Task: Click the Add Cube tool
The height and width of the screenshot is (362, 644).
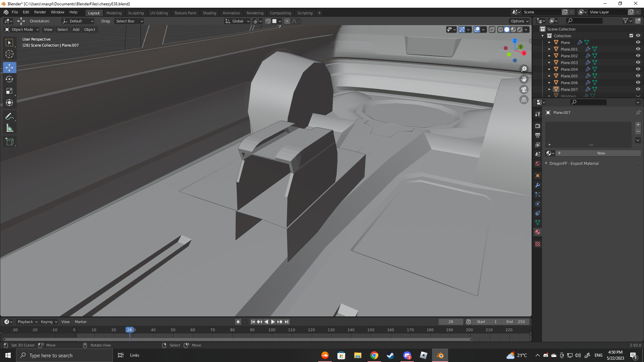Action: pos(9,142)
